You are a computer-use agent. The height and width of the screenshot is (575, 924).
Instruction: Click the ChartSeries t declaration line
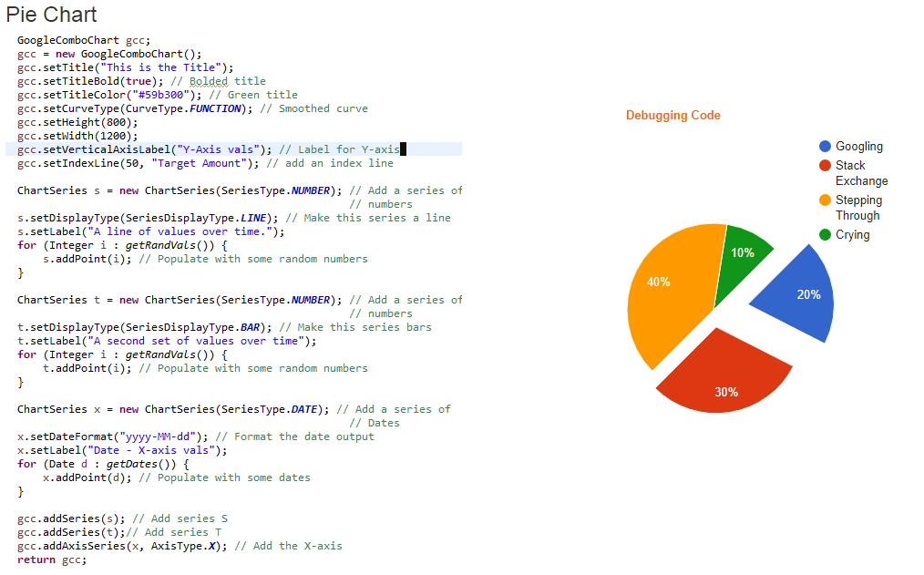coord(240,300)
